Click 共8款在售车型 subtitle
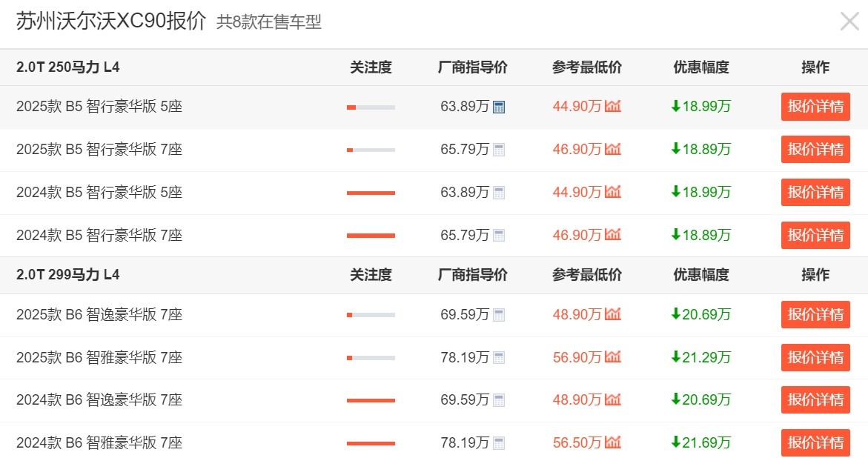This screenshot has width=868, height=458. point(269,22)
